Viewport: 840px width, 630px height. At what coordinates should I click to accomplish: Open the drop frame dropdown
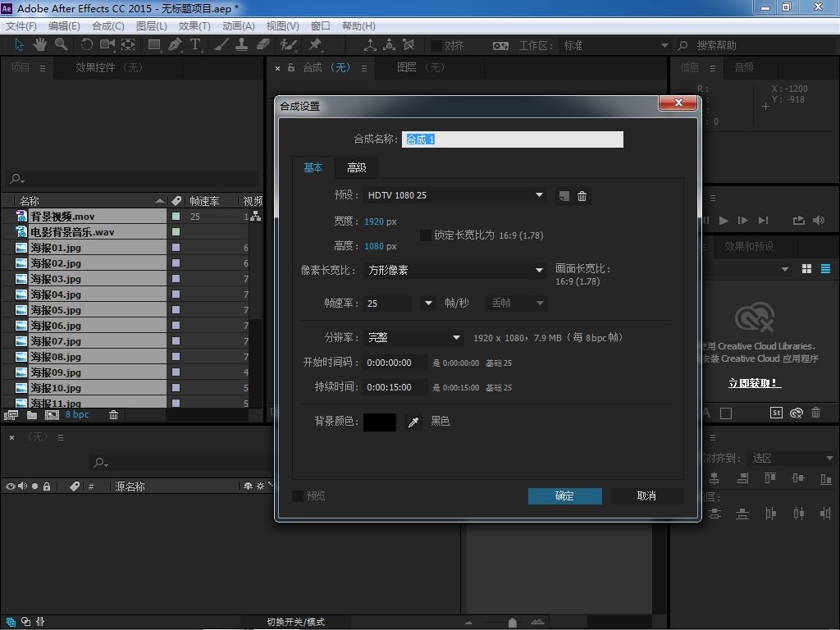click(517, 304)
